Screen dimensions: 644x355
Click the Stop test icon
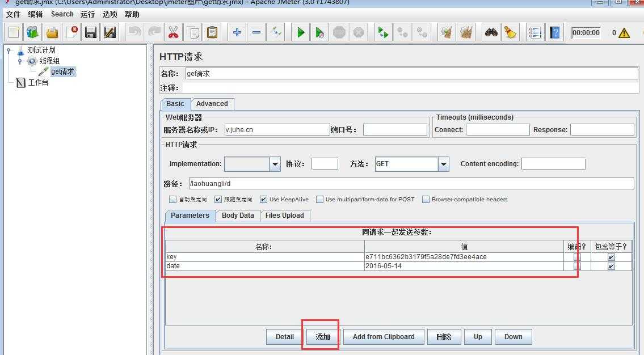tap(339, 32)
